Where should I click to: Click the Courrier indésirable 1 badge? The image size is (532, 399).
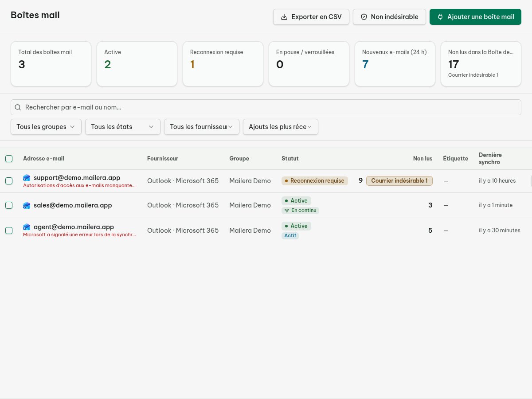399,181
